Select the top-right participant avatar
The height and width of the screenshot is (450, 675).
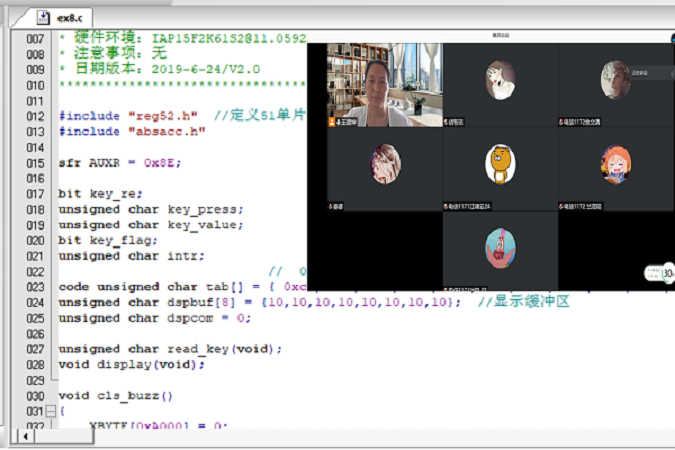coord(613,78)
